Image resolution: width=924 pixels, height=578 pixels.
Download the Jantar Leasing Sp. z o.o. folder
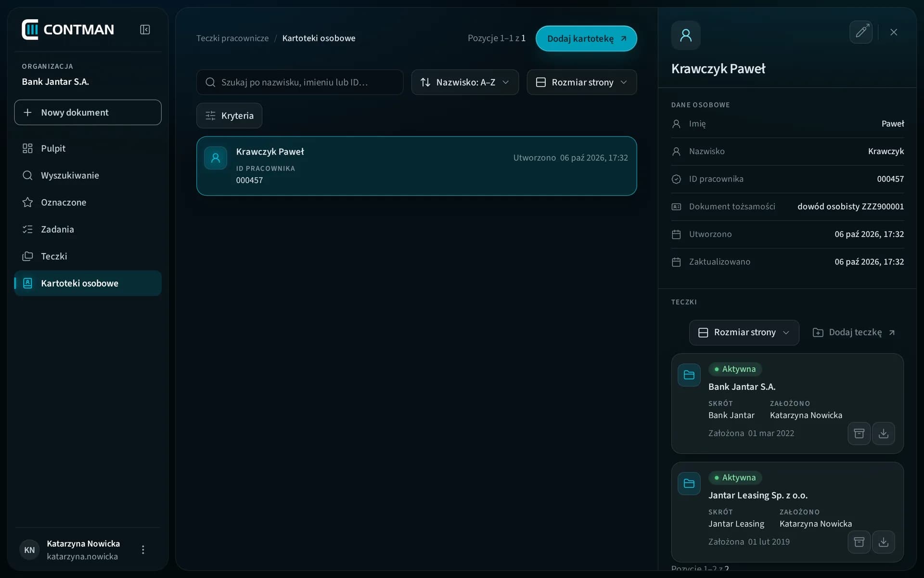pyautogui.click(x=884, y=542)
